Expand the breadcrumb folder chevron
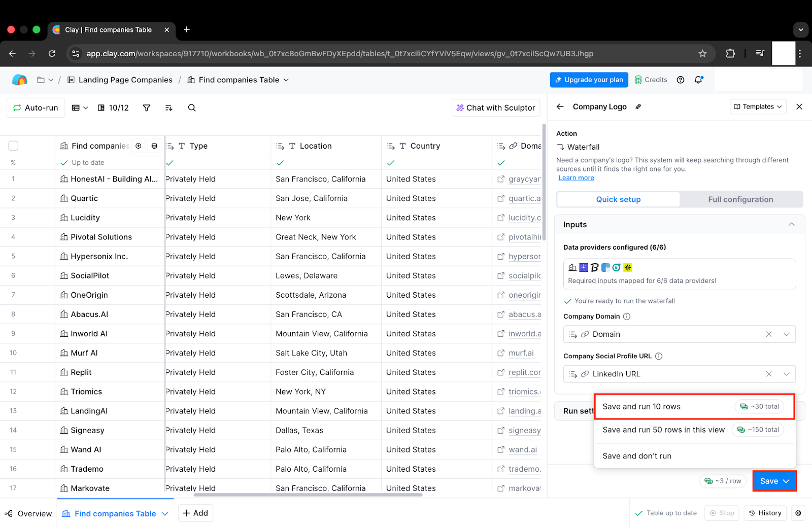The image size is (812, 528). 51,80
